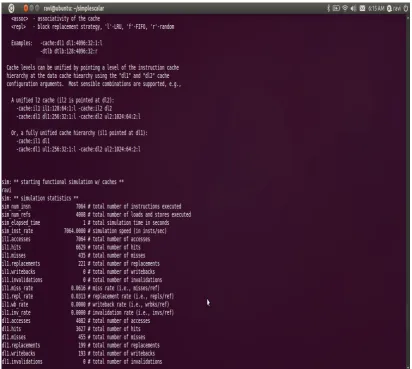412x369 pixels.
Task: Click the dl1.replacements statistic row
Action: (x=81, y=345)
